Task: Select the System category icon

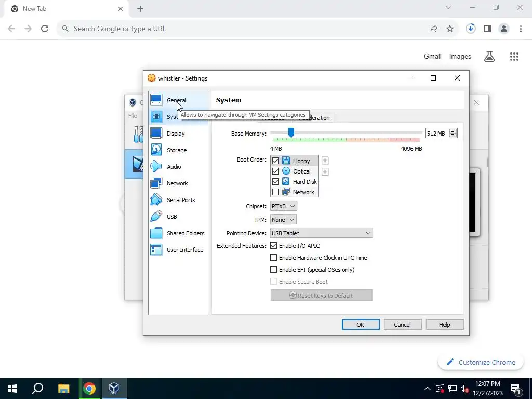Action: tap(156, 117)
